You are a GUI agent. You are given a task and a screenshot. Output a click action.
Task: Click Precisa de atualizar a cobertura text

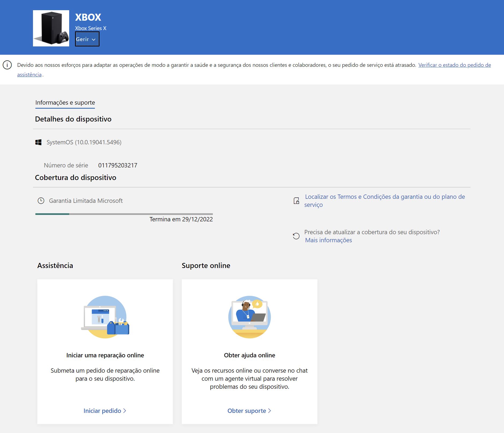(x=372, y=232)
